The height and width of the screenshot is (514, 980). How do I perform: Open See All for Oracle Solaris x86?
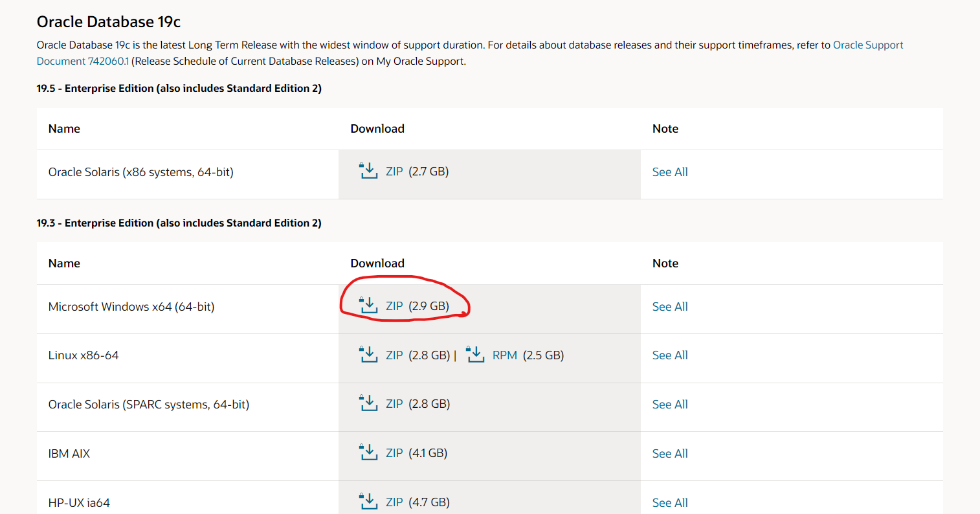point(670,172)
